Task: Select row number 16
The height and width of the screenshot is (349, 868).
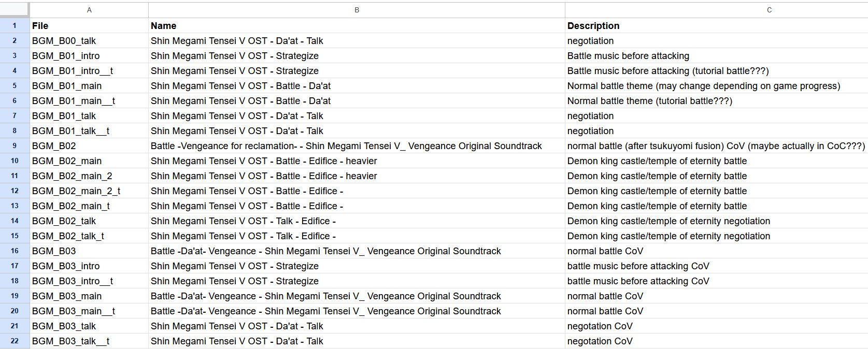Action: coord(15,251)
